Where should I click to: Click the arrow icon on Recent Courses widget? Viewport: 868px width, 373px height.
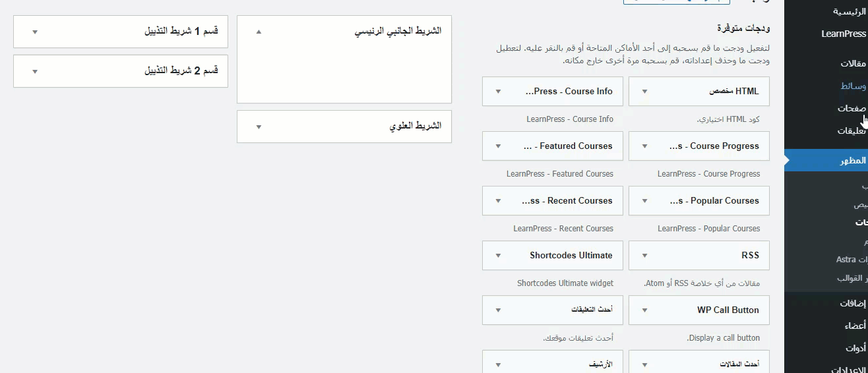(498, 201)
